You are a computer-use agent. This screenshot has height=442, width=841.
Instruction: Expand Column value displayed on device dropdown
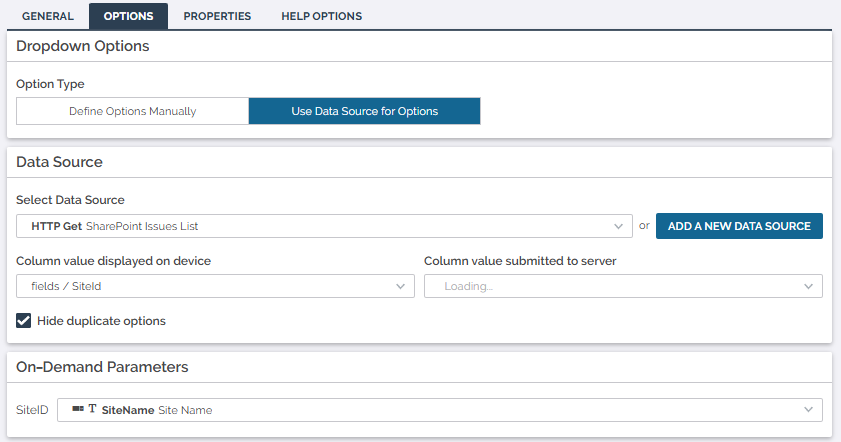pos(215,287)
